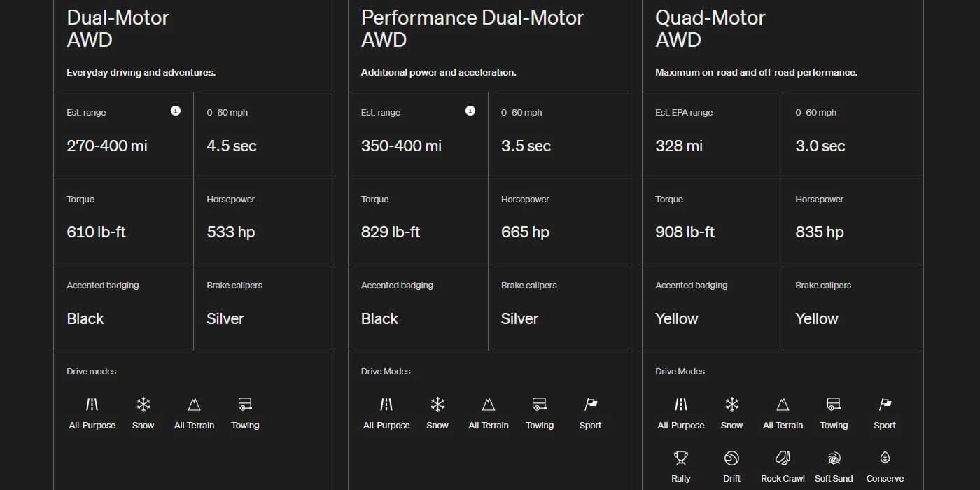Select Sport flag icon in Performance Dual-Motor
Viewport: 980px width, 490px height.
coord(591,404)
